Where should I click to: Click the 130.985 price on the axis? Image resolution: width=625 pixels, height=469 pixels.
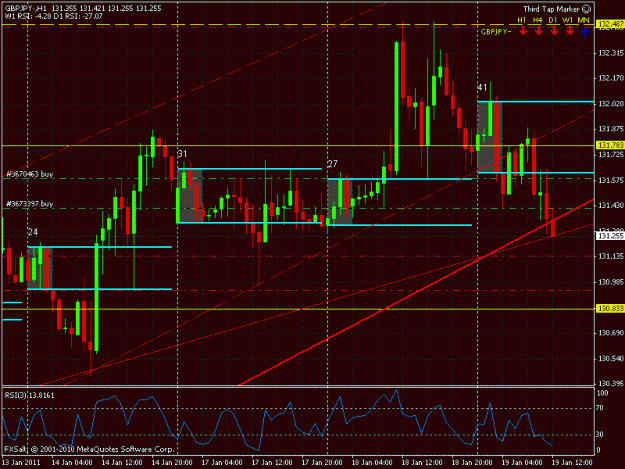pyautogui.click(x=611, y=282)
